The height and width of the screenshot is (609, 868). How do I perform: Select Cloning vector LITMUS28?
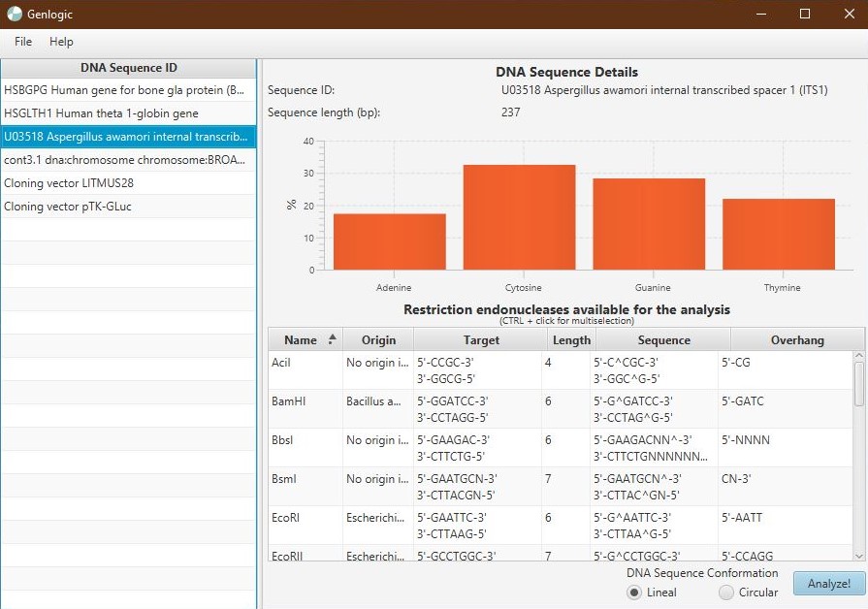tap(128, 183)
